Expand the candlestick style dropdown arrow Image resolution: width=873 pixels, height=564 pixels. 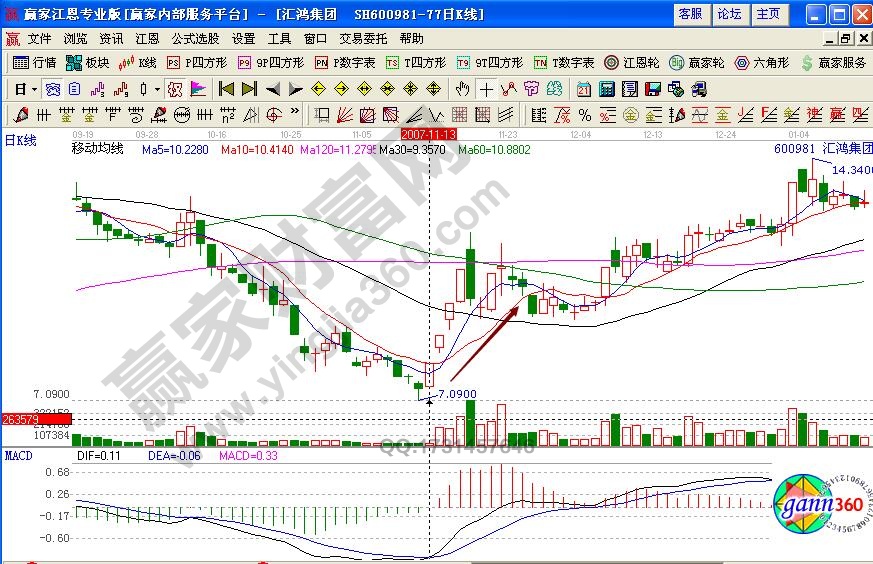point(157,88)
